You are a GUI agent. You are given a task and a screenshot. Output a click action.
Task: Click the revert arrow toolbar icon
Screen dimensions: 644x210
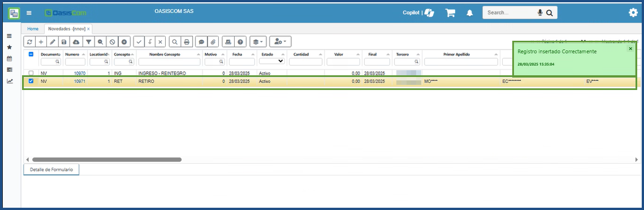(x=150, y=42)
